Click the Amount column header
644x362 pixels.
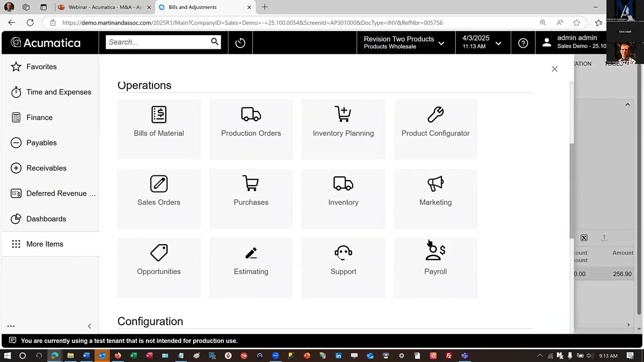coord(622,253)
